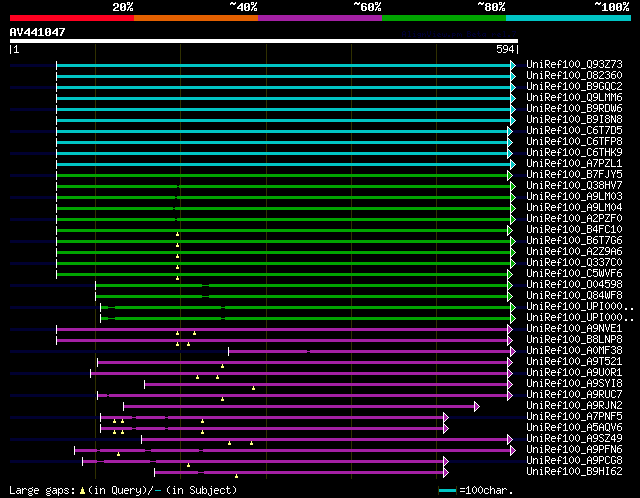Image resolution: width=640 pixels, height=498 pixels.
Task: Open the UniRef100_C5WVF6 entry
Action: [574, 274]
